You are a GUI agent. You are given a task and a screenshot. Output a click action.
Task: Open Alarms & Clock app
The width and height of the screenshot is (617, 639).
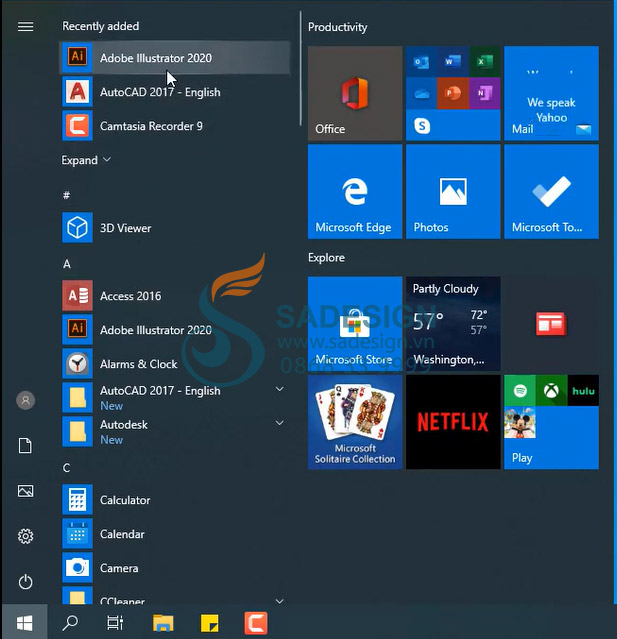tap(138, 364)
